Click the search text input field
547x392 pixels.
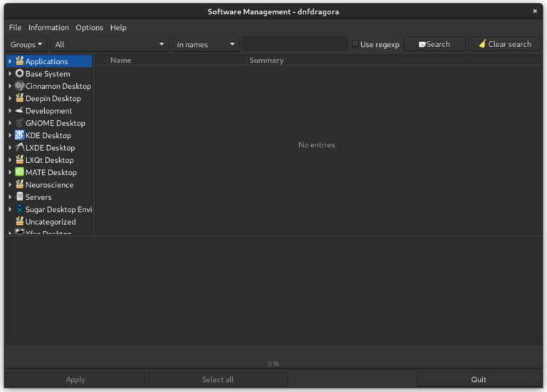coord(295,44)
